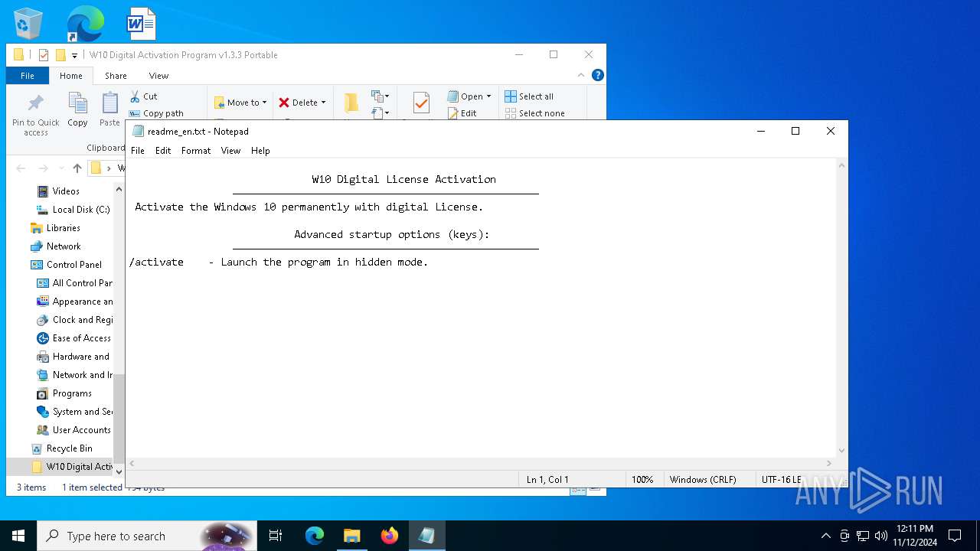This screenshot has height=551, width=980.
Task: Go up one folder level
Action: [x=77, y=168]
